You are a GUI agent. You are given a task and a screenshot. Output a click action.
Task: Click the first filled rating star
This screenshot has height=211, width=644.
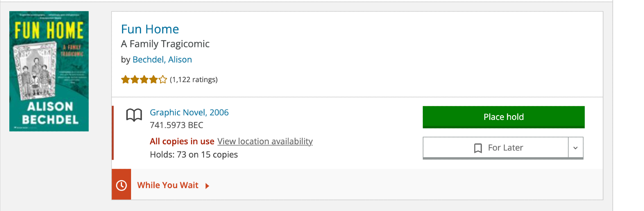pyautogui.click(x=125, y=80)
